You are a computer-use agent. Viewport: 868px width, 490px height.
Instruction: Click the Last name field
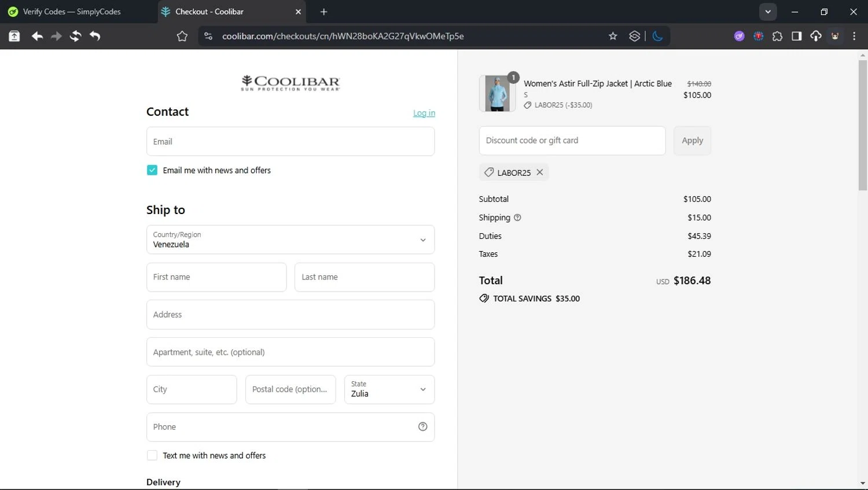365,277
